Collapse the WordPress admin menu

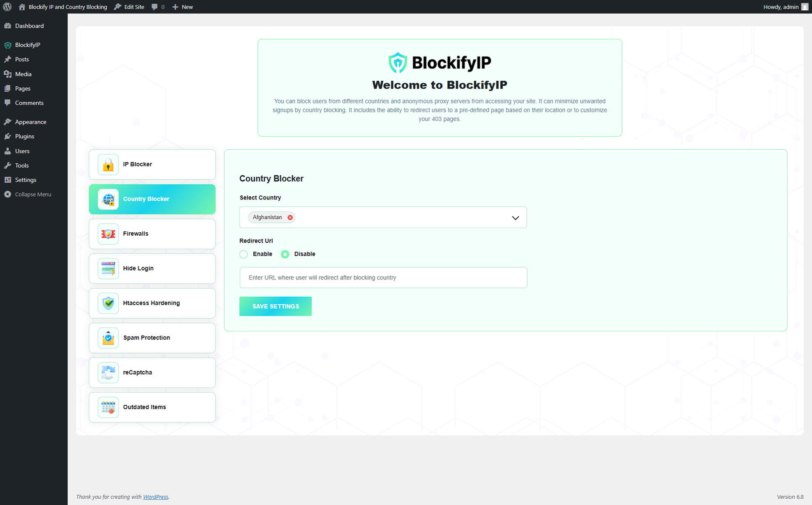tap(28, 194)
